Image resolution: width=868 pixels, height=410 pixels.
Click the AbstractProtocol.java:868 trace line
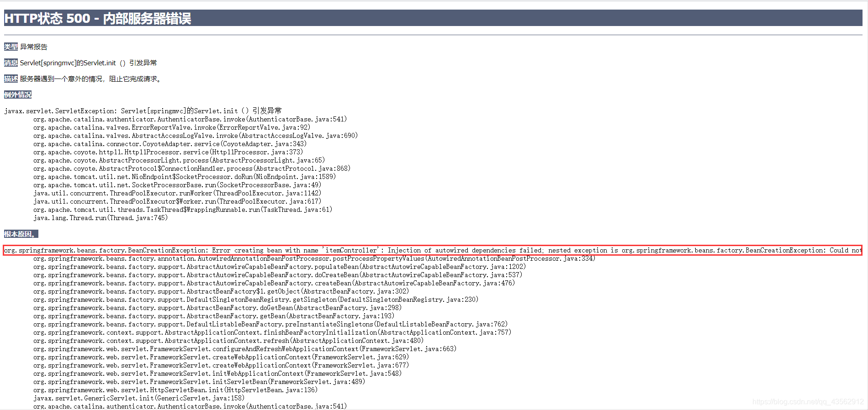192,168
